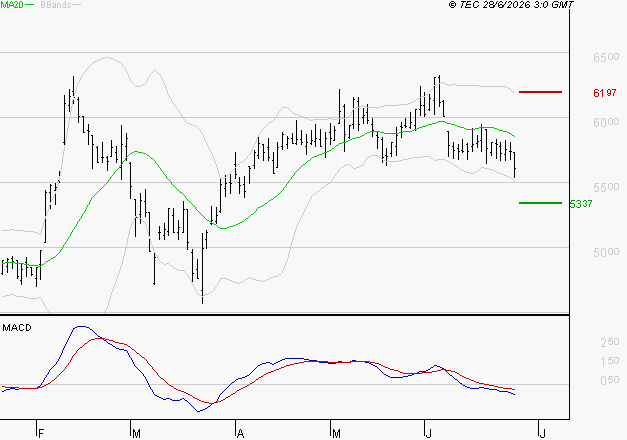
Task: Click the 6500 price axis label
Action: click(606, 57)
